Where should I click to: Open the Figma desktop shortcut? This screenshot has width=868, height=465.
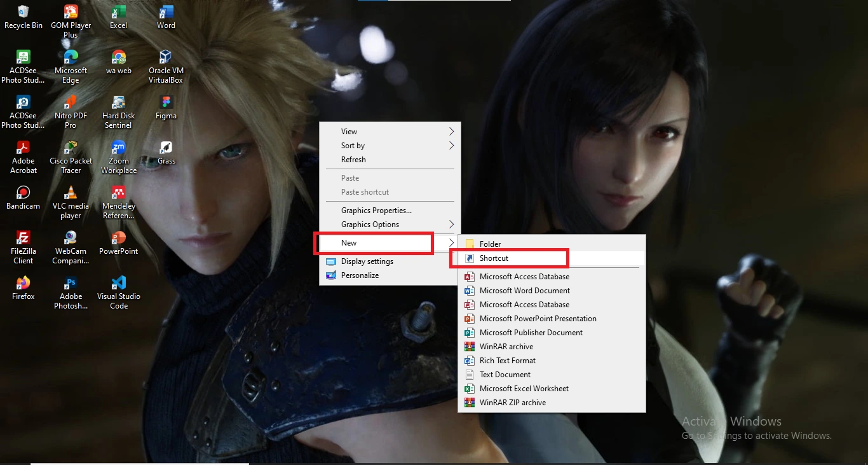[x=166, y=108]
